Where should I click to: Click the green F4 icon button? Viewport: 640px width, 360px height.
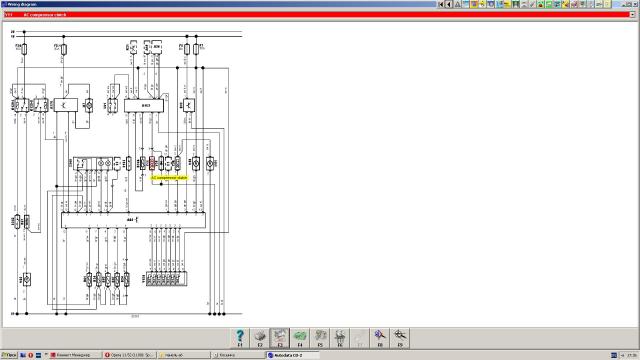[x=300, y=338]
